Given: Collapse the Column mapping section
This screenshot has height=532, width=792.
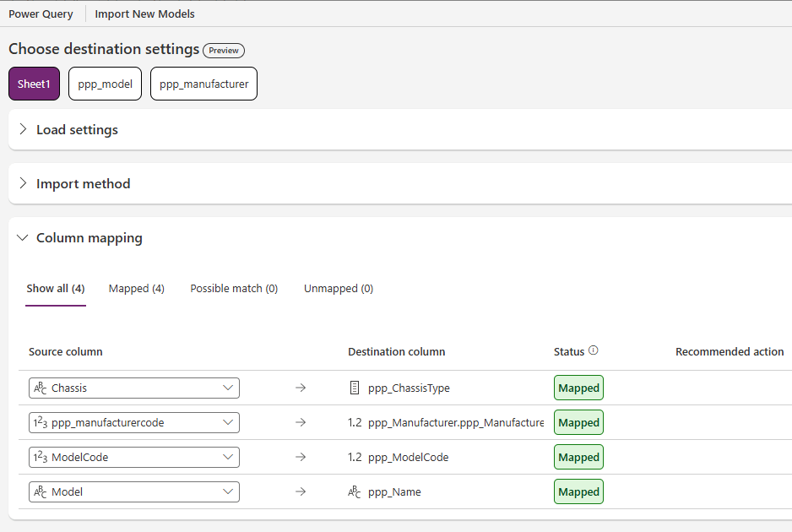Looking at the screenshot, I should coord(23,238).
